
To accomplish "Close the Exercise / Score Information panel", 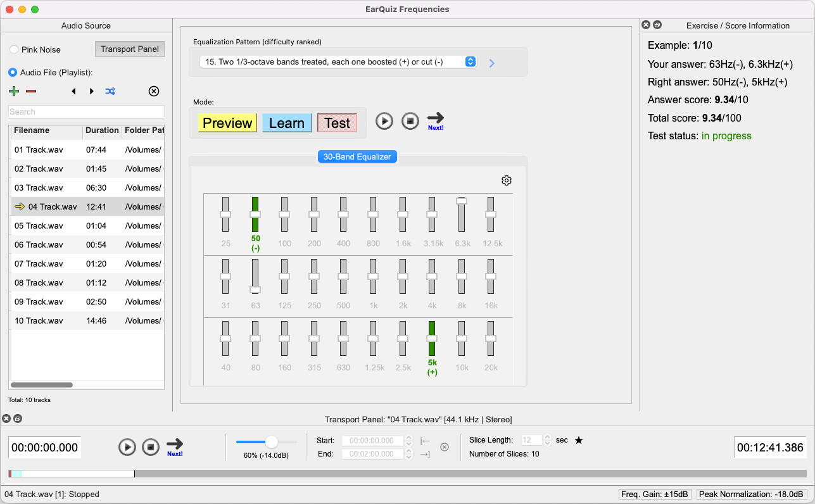I will click(646, 25).
